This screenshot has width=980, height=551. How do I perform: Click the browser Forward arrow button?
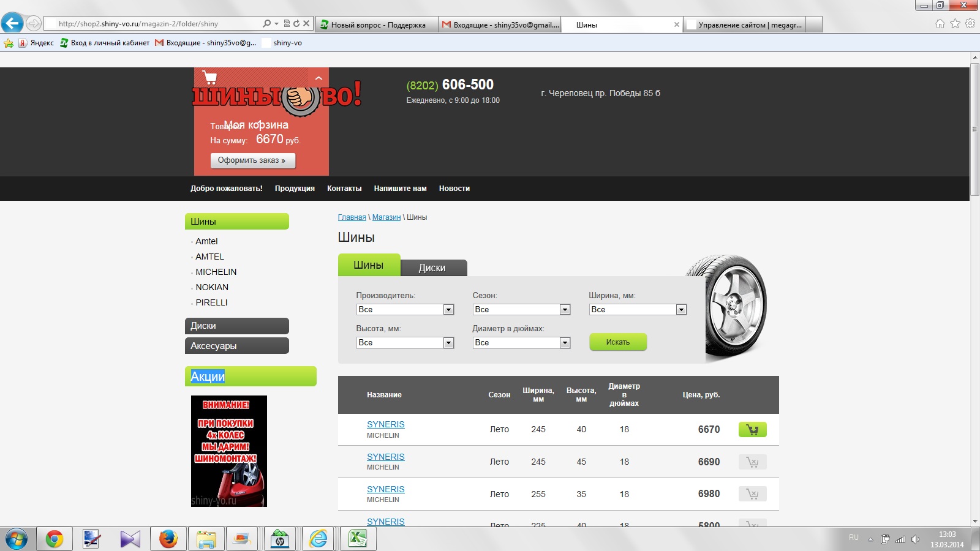[34, 23]
